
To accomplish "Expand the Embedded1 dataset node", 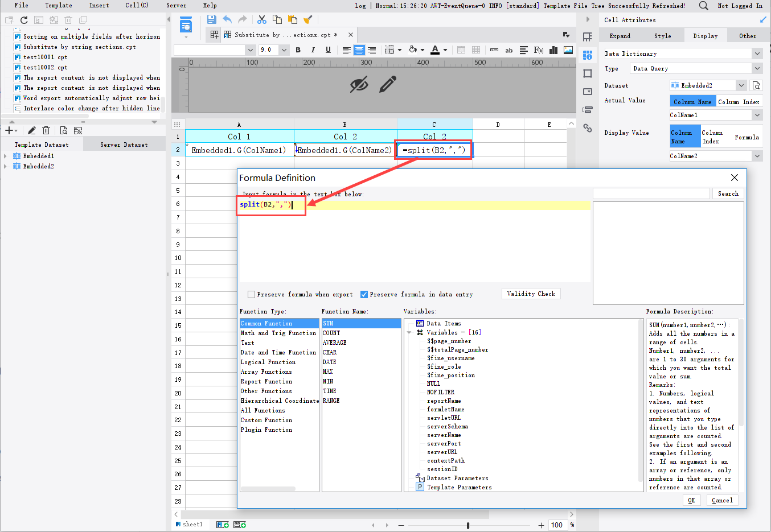I will pyautogui.click(x=6, y=156).
